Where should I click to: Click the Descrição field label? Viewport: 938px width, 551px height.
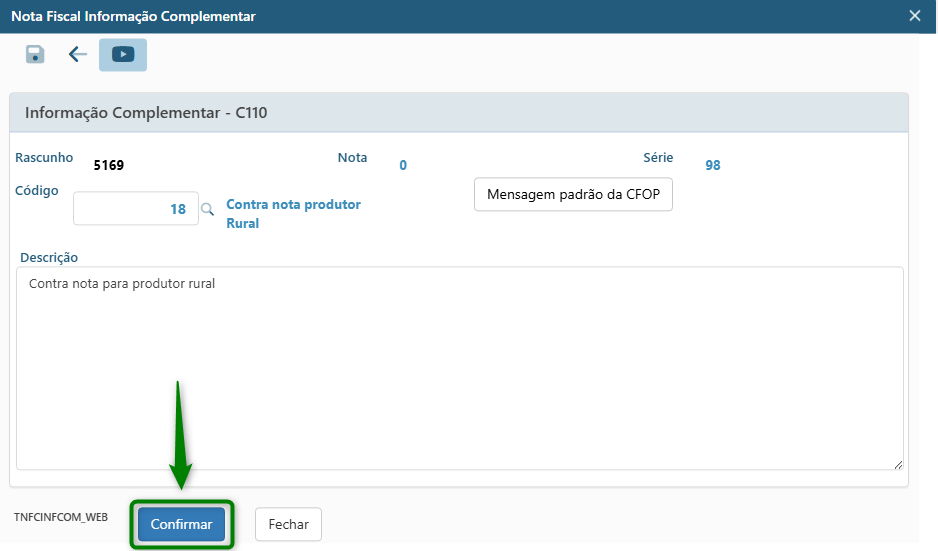pyautogui.click(x=49, y=257)
